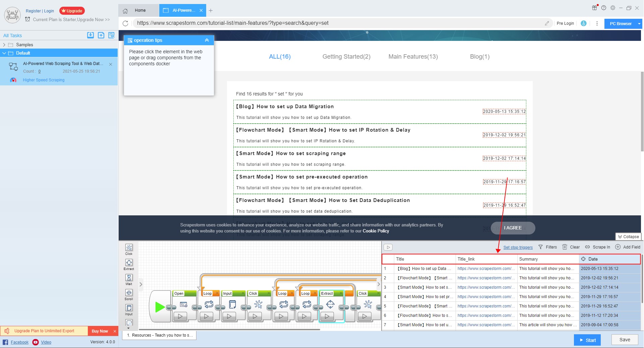
Task: Select the Date column header
Action: (x=609, y=259)
